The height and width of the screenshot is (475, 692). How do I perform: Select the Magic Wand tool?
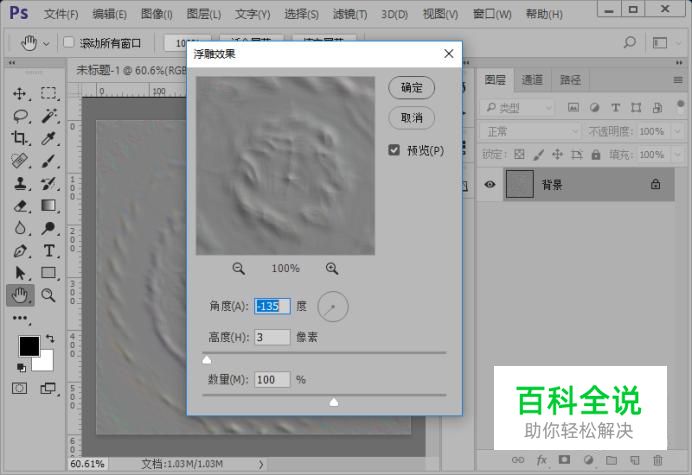49,116
